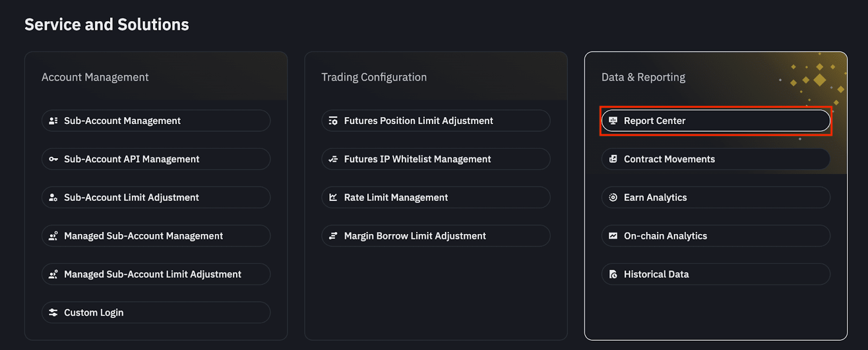
Task: Click the Historical Data file icon
Action: (x=613, y=275)
